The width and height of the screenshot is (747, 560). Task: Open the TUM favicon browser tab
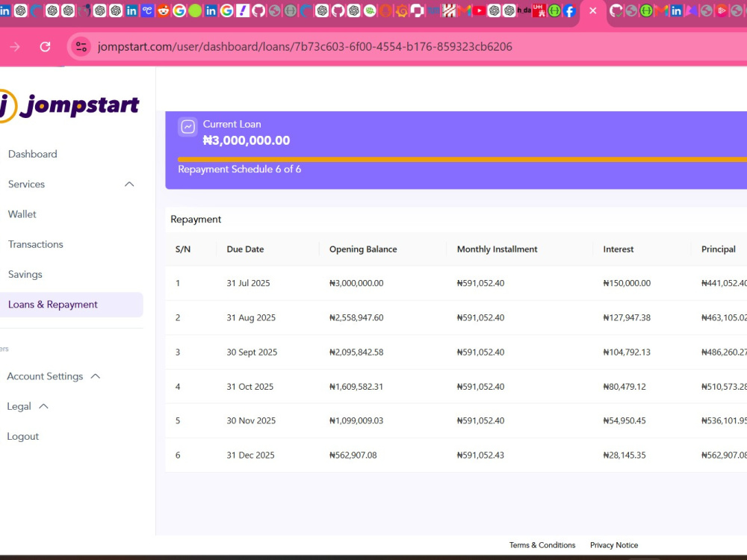[x=433, y=10]
